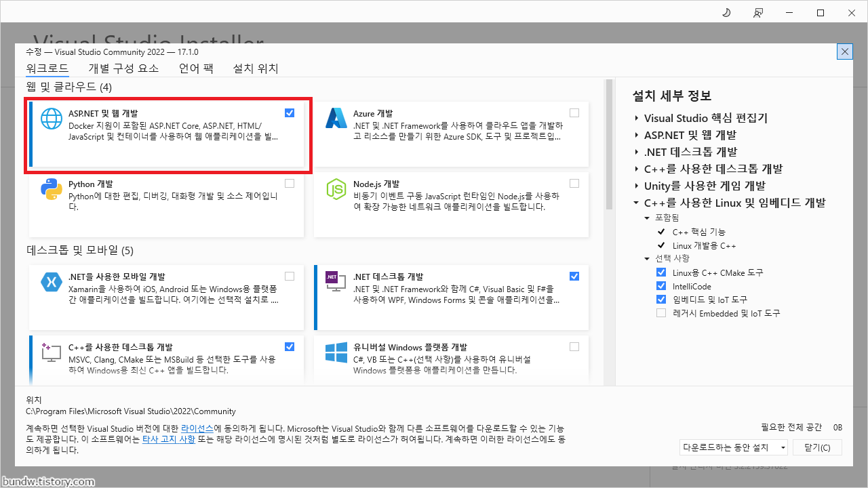Image resolution: width=868 pixels, height=488 pixels.
Task: Expand Visual Studio 핵심 편집기 details
Action: (637, 118)
